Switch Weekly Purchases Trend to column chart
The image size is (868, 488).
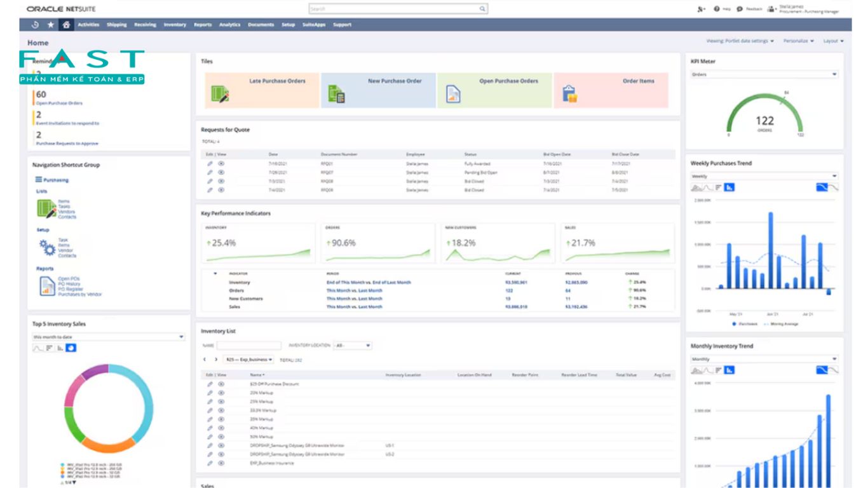(x=729, y=187)
